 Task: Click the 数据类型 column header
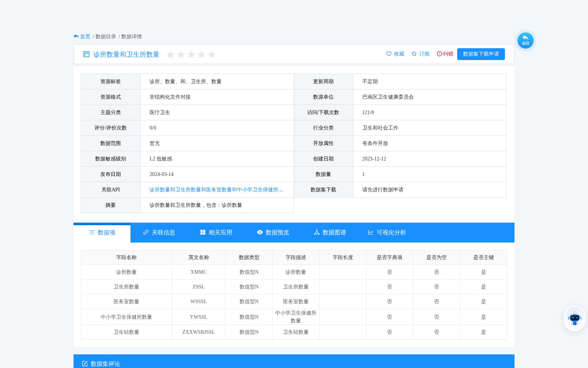[x=249, y=257]
